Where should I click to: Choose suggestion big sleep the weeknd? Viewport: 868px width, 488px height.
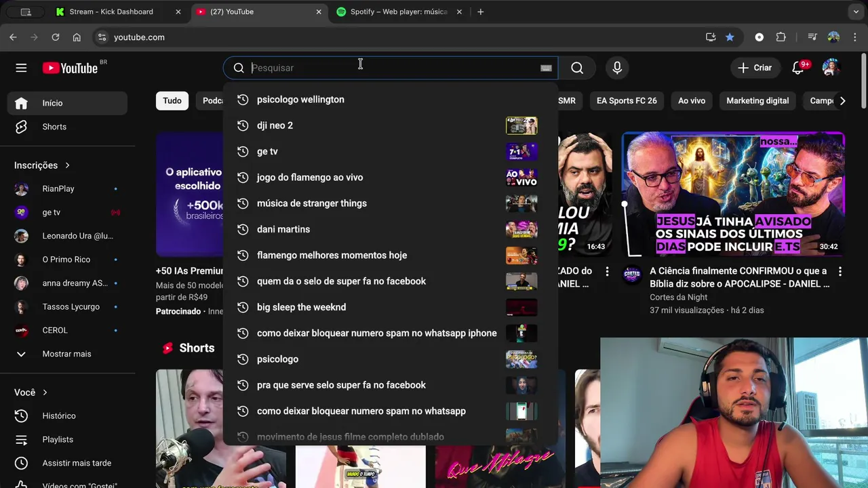point(390,307)
